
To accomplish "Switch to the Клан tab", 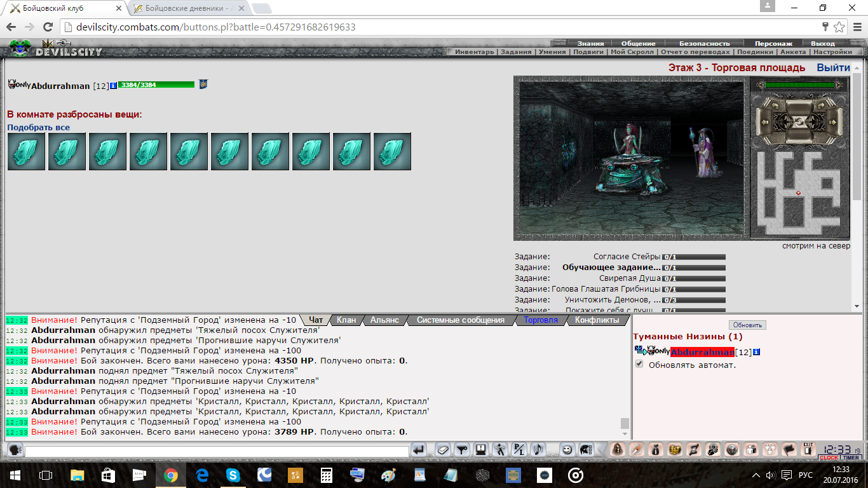I will 346,320.
